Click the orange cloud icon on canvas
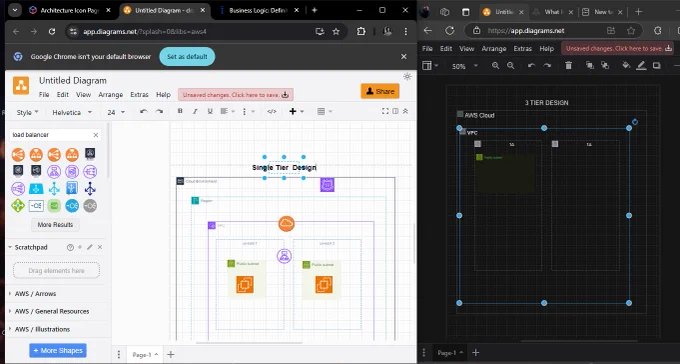This screenshot has width=680, height=364. 286,224
